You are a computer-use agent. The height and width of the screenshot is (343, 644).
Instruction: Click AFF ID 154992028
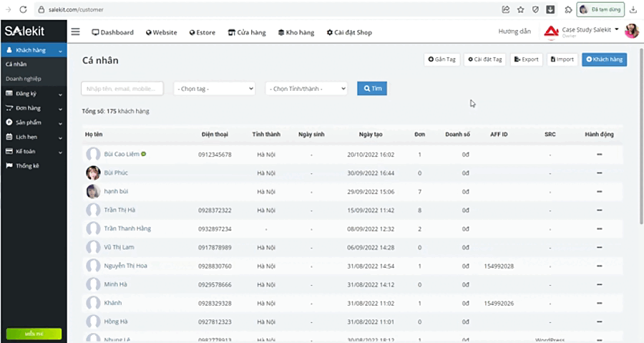click(499, 266)
